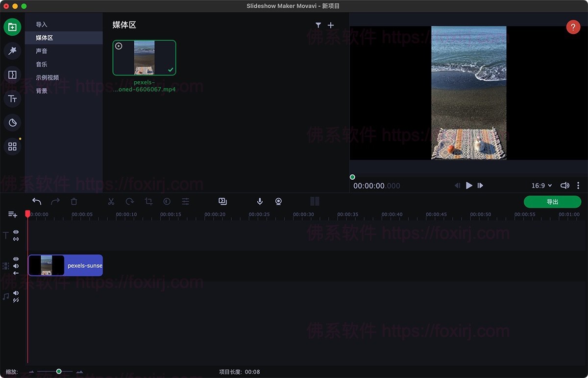Open the 16:9 aspect ratio dropdown

(x=541, y=186)
